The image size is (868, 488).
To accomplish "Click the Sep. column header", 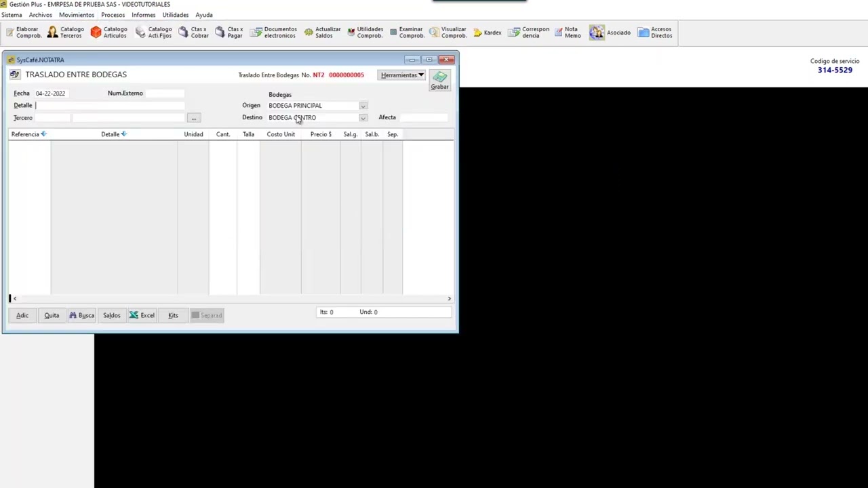I will pyautogui.click(x=393, y=134).
